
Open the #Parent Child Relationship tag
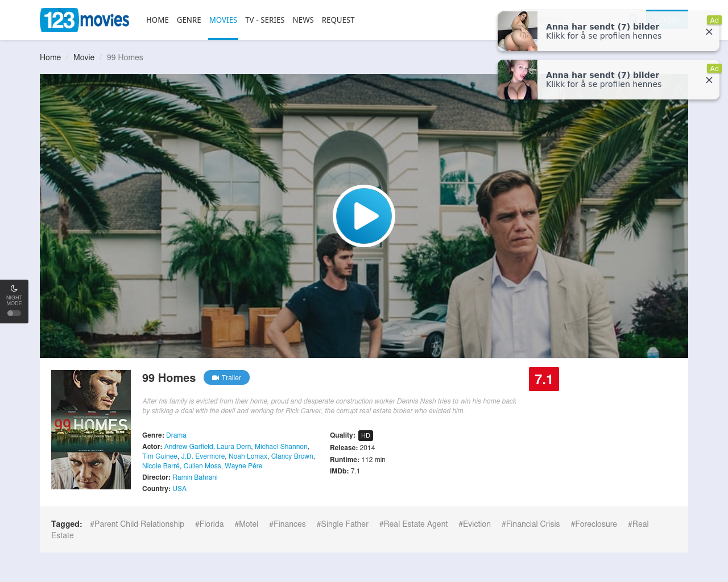coord(137,524)
